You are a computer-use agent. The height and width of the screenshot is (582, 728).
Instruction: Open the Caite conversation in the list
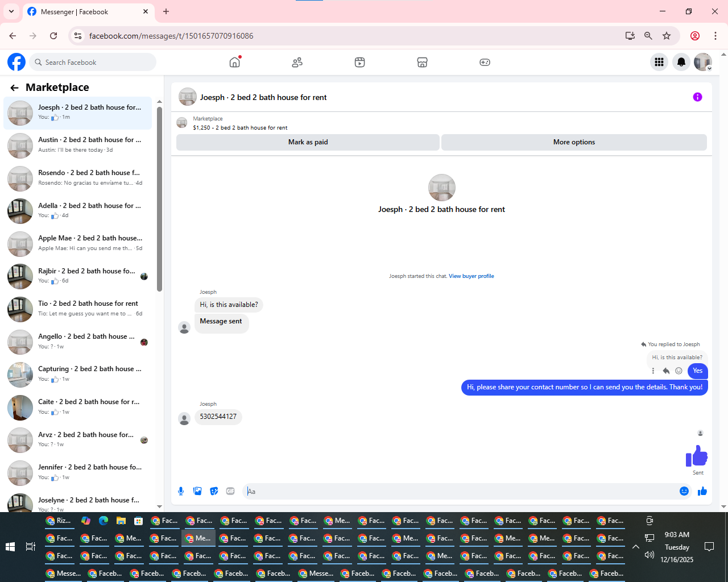(78, 407)
